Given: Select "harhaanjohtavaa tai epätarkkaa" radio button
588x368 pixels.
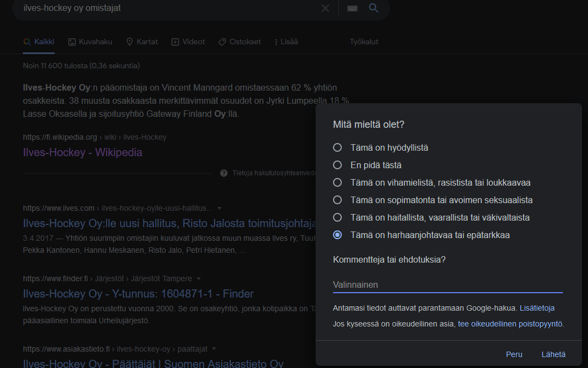Looking at the screenshot, I should [x=337, y=235].
